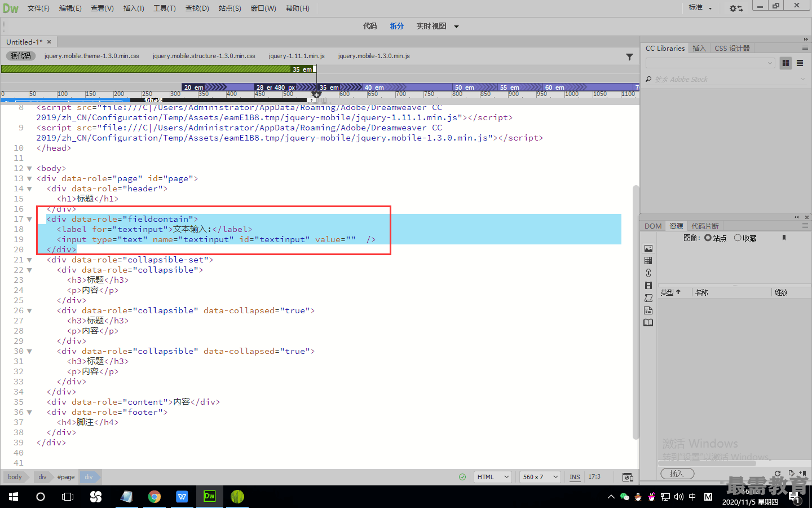Open the Assets panel options menu
Screen dimensions: 812x508
tap(805, 226)
